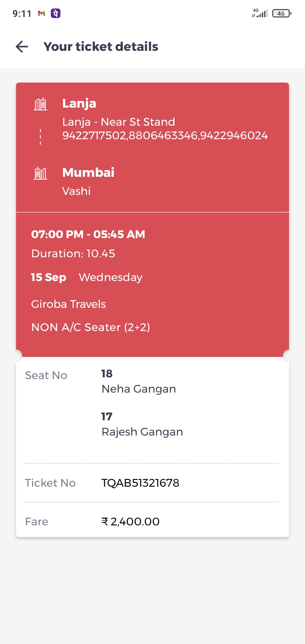Select ticket number TQAB51321678

coord(140,483)
